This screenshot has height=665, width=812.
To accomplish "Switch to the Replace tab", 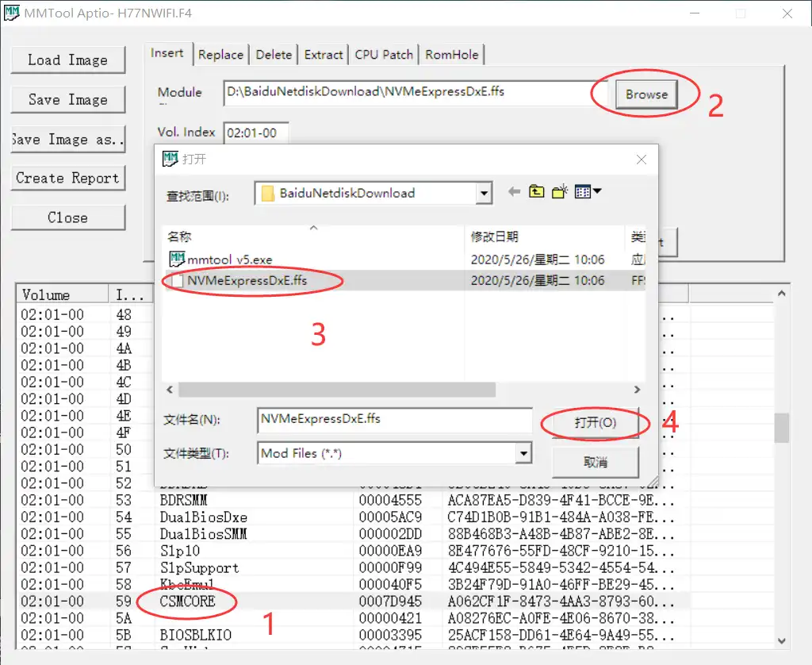I will (221, 54).
